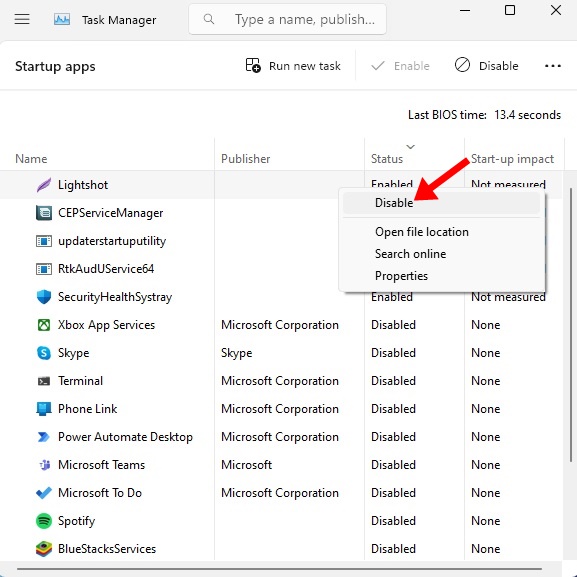Open the three-dots more options menu
Image resolution: width=577 pixels, height=577 pixels.
pyautogui.click(x=553, y=66)
